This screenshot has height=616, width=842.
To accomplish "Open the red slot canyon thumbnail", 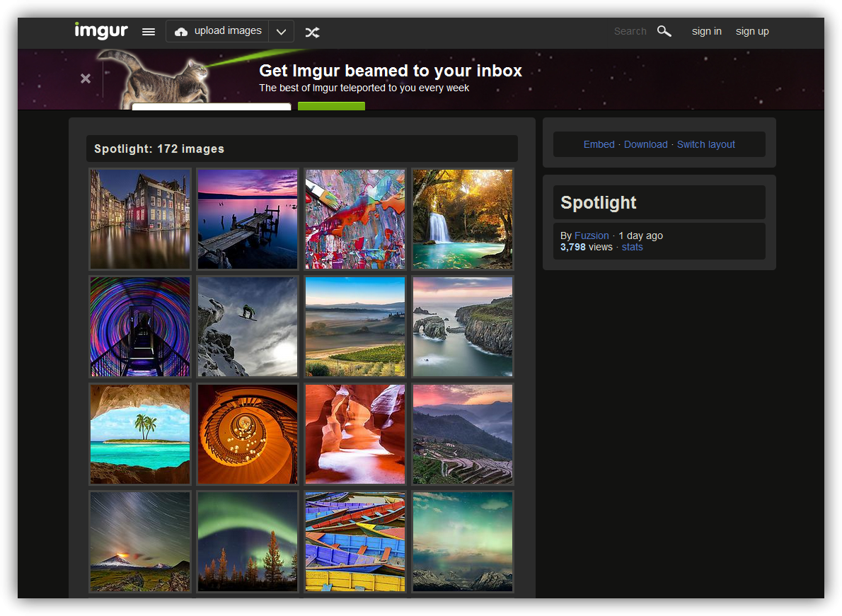I will pos(355,434).
